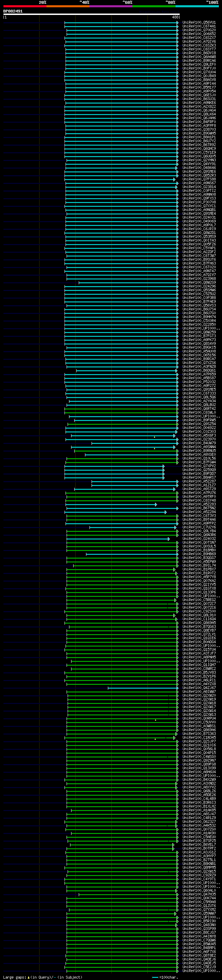Screen dimensions: 222x980
Task: Select label UniRef100_Q6A4W8
Action: click(x=199, y=57)
